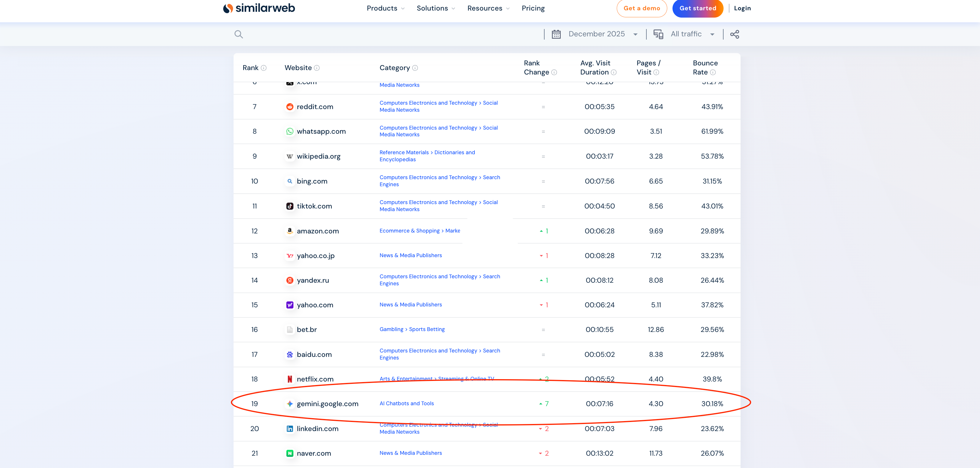Click the whatsapp.com favicon

coord(290,132)
